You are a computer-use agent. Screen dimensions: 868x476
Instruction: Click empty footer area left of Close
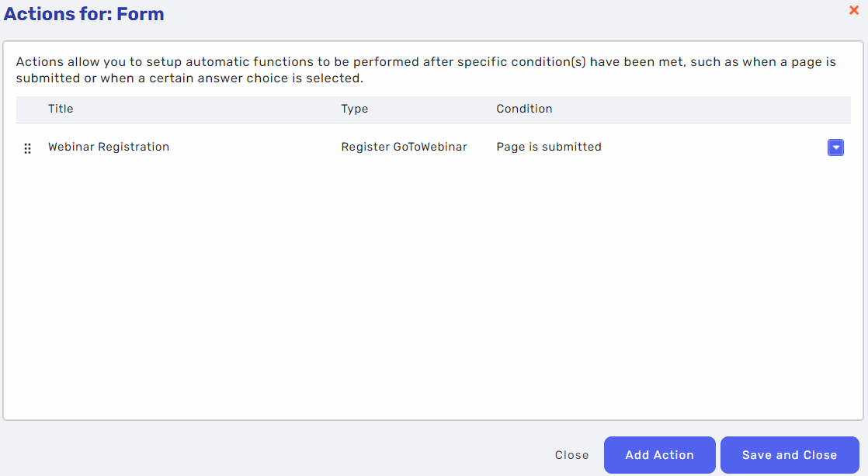point(277,455)
